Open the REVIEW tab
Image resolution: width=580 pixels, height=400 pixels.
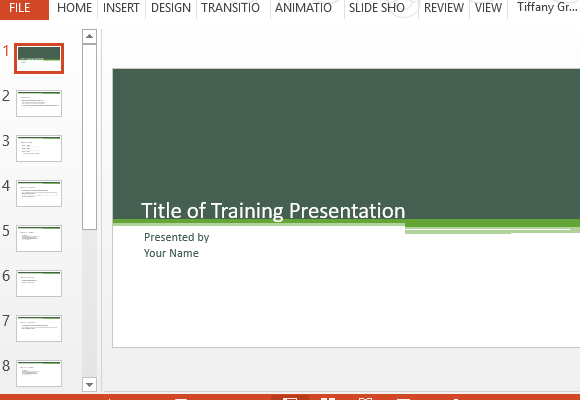click(x=444, y=8)
